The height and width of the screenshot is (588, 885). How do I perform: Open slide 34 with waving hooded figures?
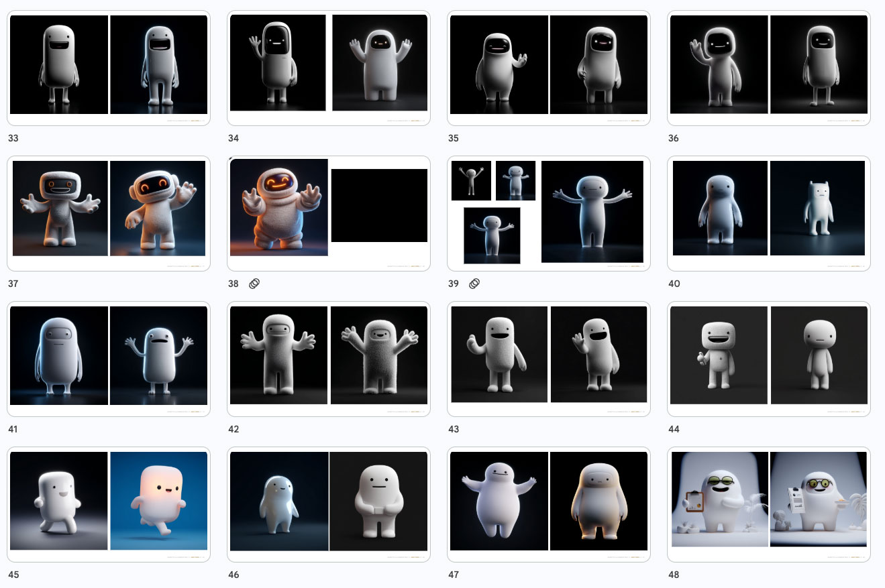click(x=329, y=68)
